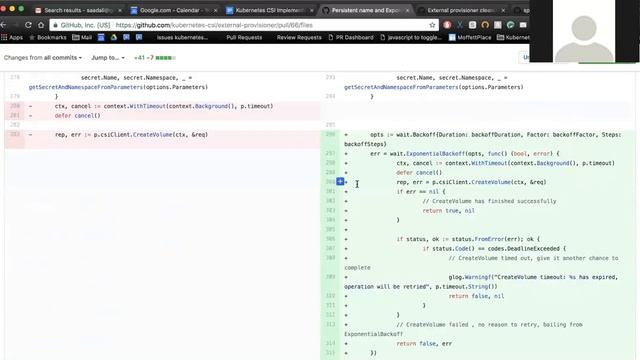The width and height of the screenshot is (640, 360).
Task: Click the status.FromError(err) line
Action: [x=468, y=239]
